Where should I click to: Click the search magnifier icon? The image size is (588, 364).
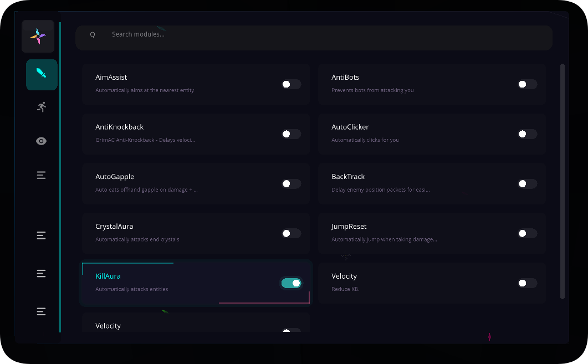pyautogui.click(x=93, y=34)
